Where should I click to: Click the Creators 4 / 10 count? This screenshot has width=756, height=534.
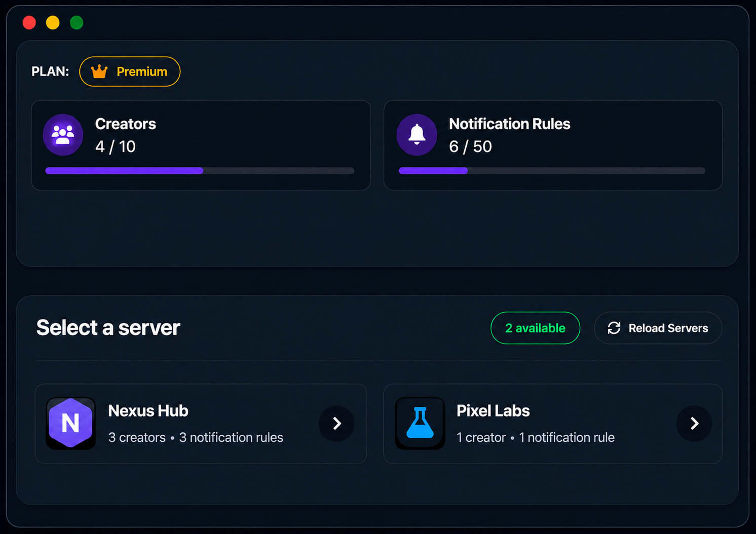point(116,146)
